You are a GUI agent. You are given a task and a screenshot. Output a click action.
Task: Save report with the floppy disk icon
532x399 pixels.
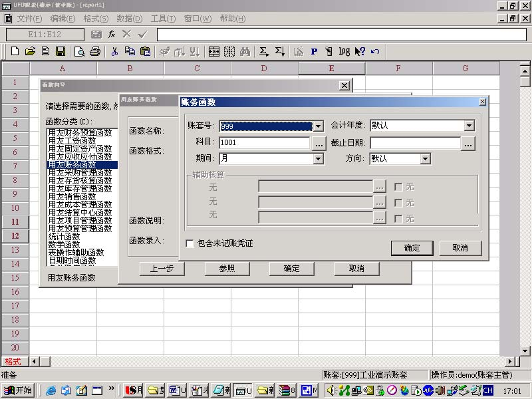pos(61,51)
